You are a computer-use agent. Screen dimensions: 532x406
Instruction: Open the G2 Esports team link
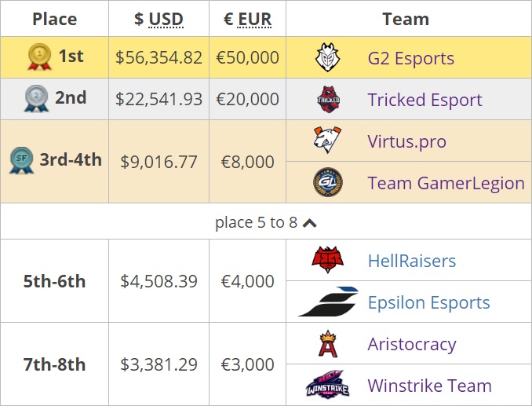point(410,58)
